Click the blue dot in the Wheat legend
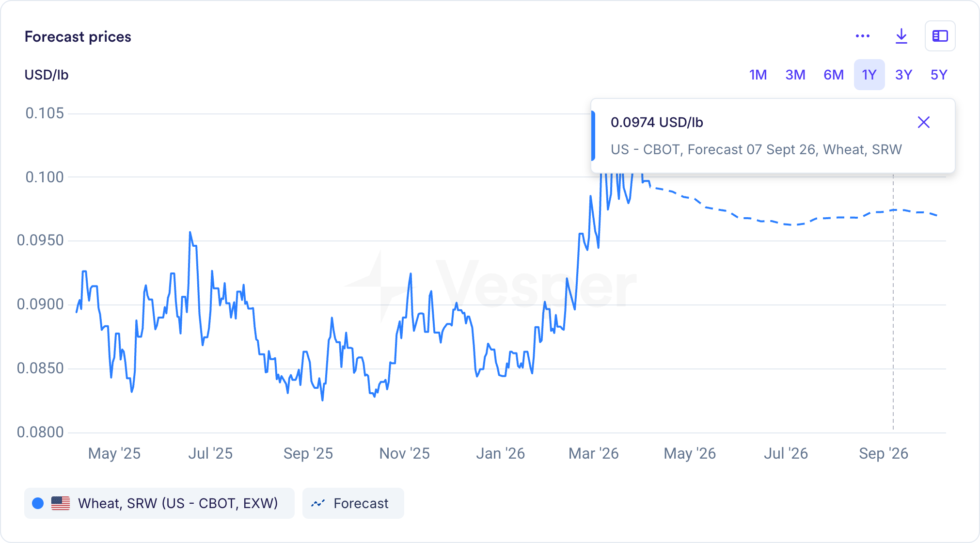The height and width of the screenshot is (543, 980). tap(38, 503)
